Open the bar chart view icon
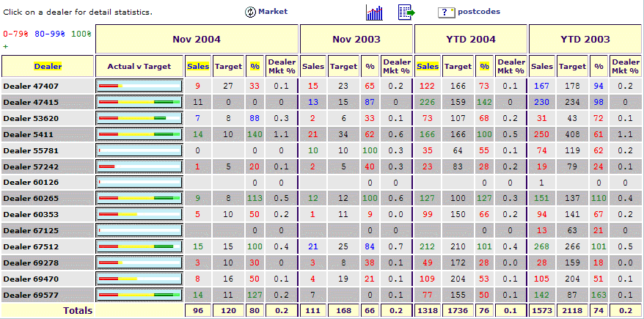 374,12
